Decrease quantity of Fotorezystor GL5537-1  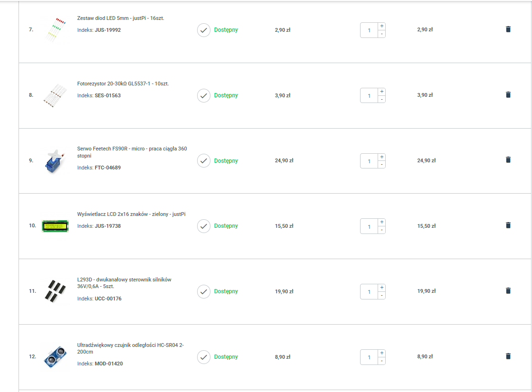click(x=382, y=99)
